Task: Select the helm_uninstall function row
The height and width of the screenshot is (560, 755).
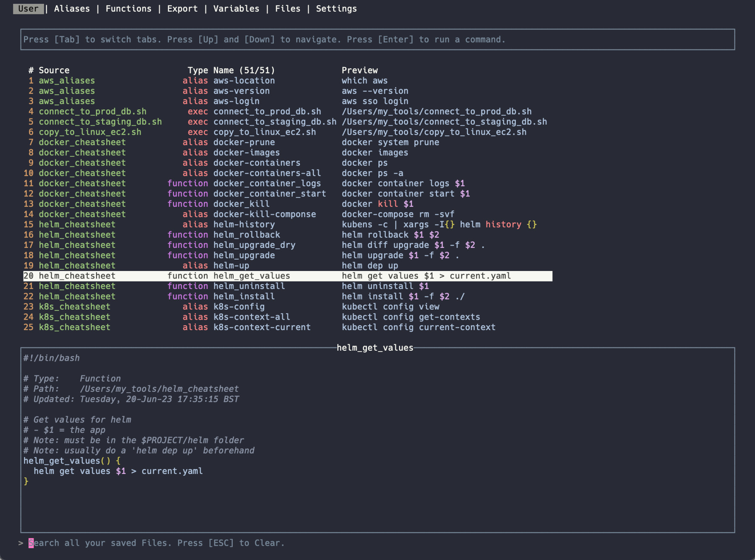Action: (249, 286)
